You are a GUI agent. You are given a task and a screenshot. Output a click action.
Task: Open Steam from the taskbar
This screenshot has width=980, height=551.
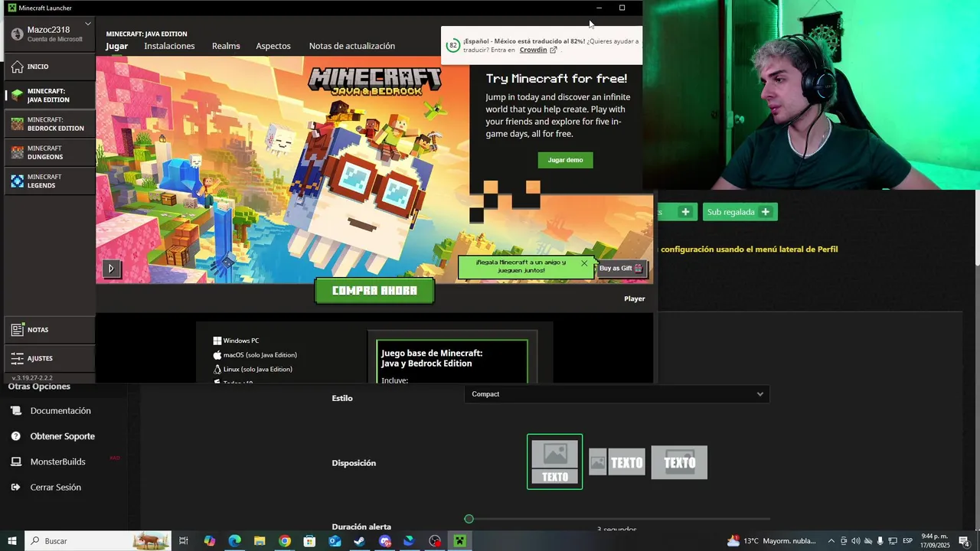359,541
